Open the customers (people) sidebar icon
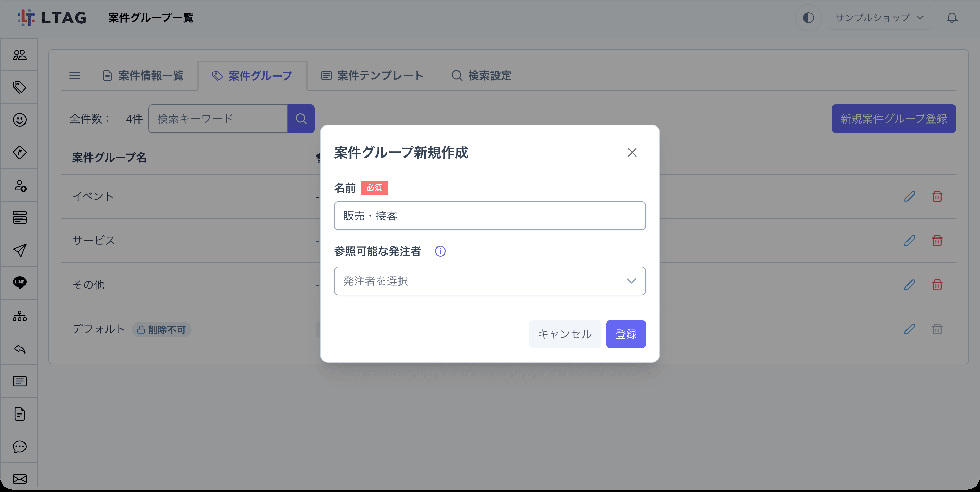Image resolution: width=980 pixels, height=492 pixels. click(19, 55)
